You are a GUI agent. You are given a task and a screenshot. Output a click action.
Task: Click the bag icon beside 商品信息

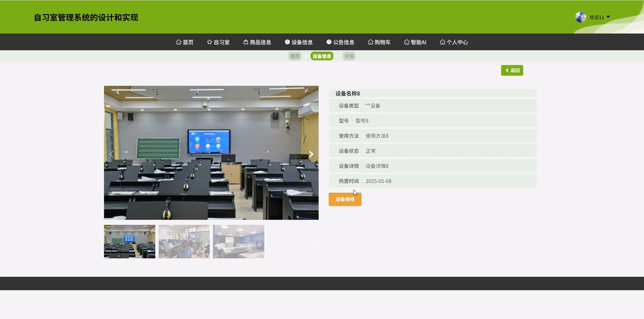coord(246,42)
